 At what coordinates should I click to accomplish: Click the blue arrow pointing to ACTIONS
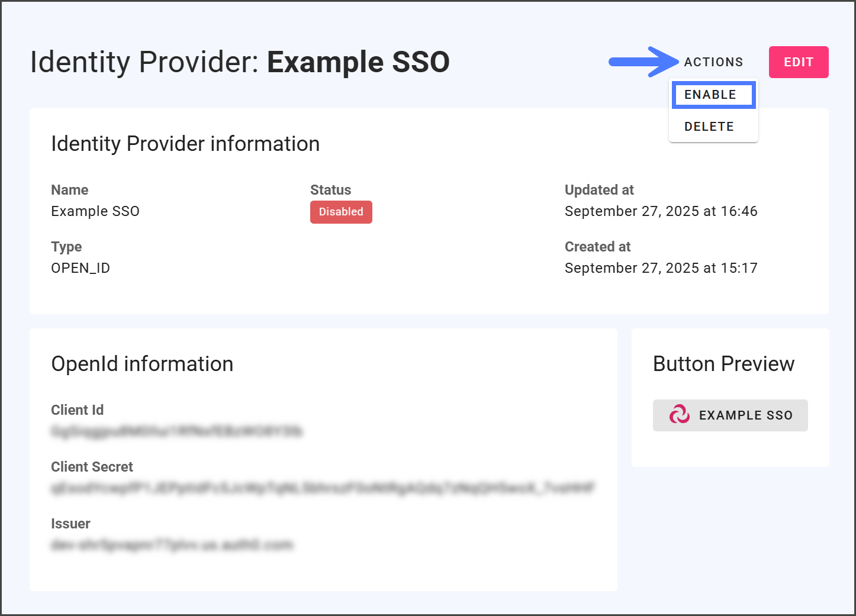click(x=643, y=62)
